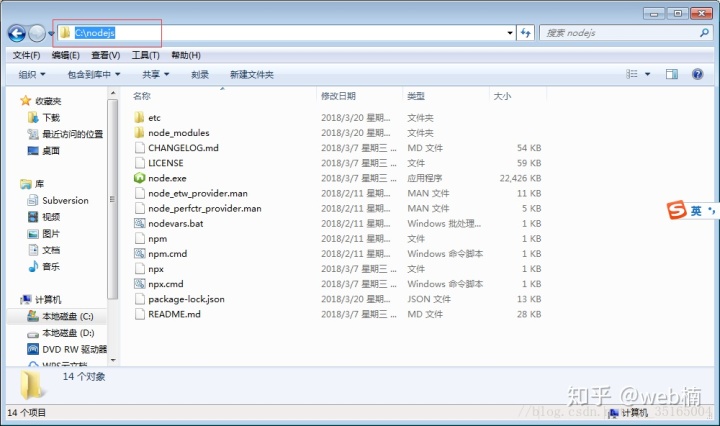Open the 工具(T) menu
Viewport: 720px width, 426px height.
pyautogui.click(x=146, y=55)
